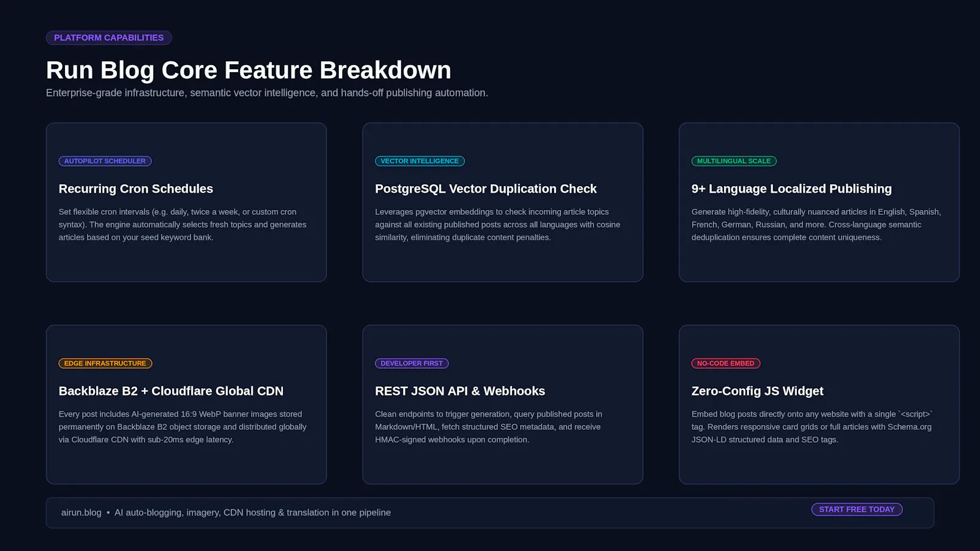Click the pgvector embeddings description paragraph

pyautogui.click(x=497, y=225)
